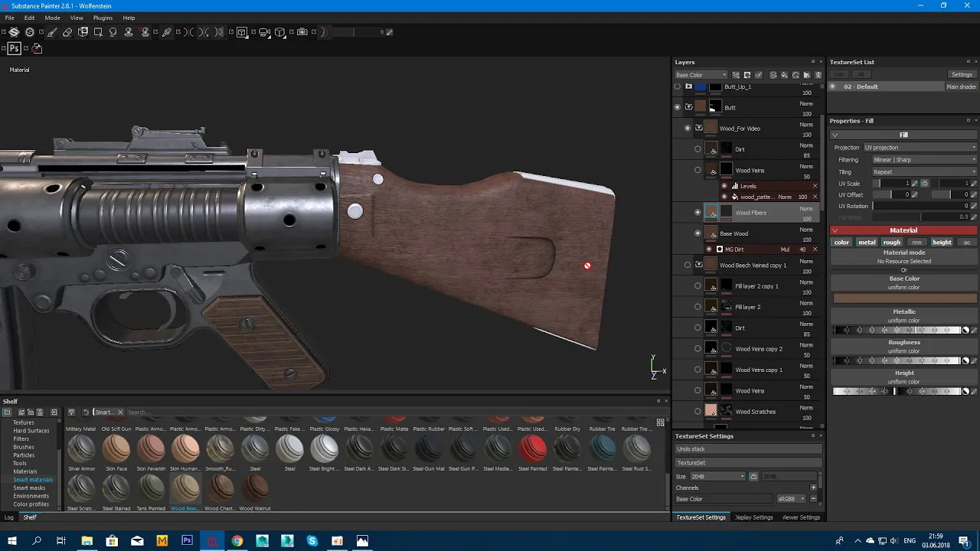This screenshot has height=551, width=980.
Task: Open the texture Size 2048 dropdown
Action: click(x=717, y=477)
